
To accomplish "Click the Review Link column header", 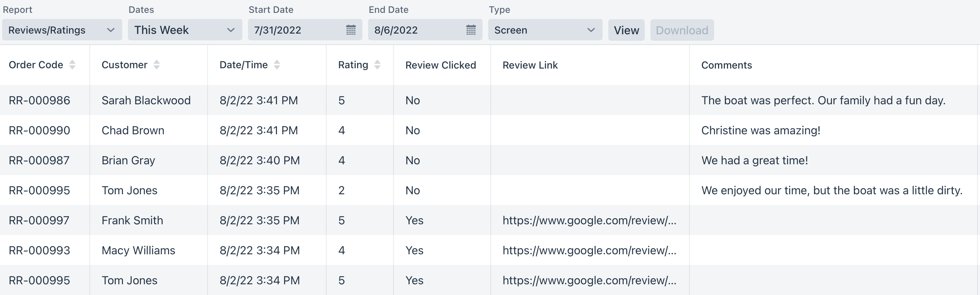I will coord(530,65).
